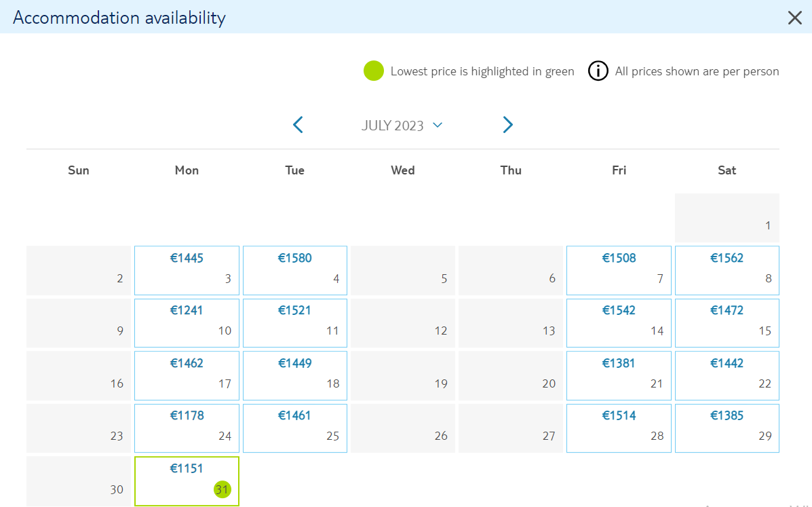Click unavailable July 12 cell
The width and height of the screenshot is (812, 507).
click(403, 322)
